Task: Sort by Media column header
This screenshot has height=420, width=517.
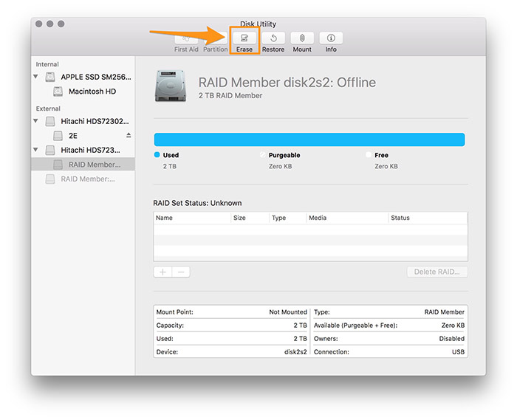Action: click(347, 218)
